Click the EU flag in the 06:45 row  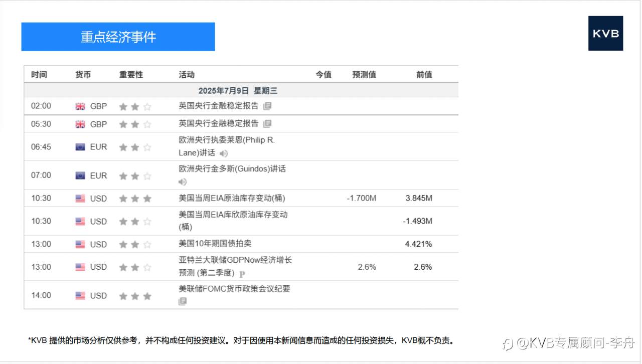pos(80,147)
